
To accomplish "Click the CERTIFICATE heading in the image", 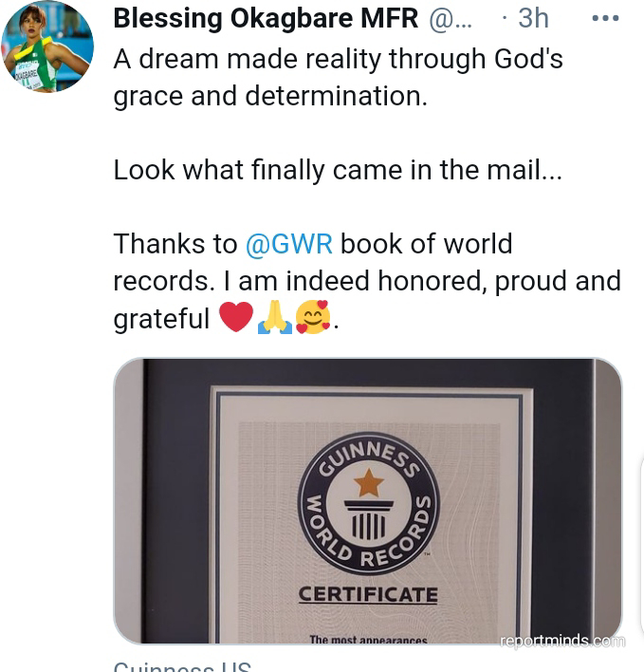I will coord(368,594).
